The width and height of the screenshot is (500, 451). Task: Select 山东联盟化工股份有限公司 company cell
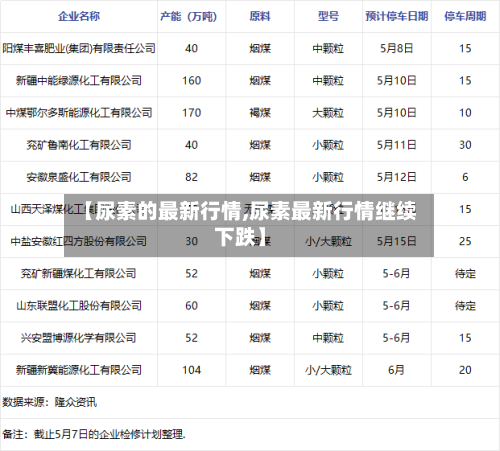click(x=79, y=306)
